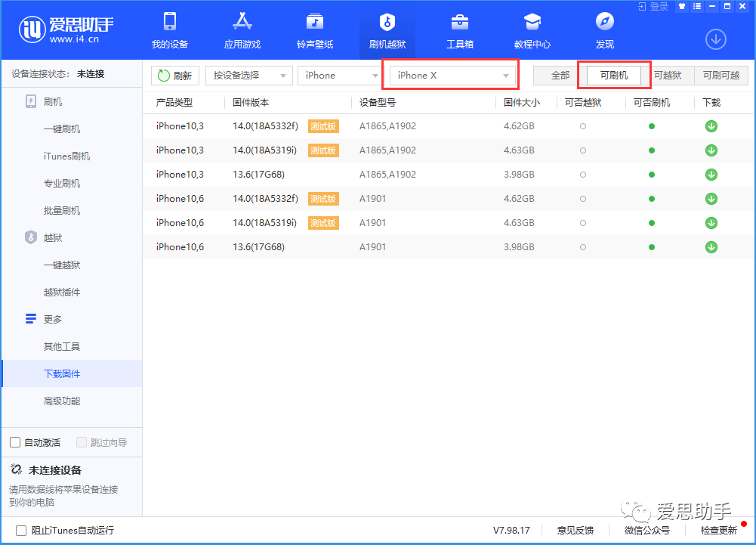Open the 应用游戏 apps icon
756x545 pixels.
(x=242, y=22)
